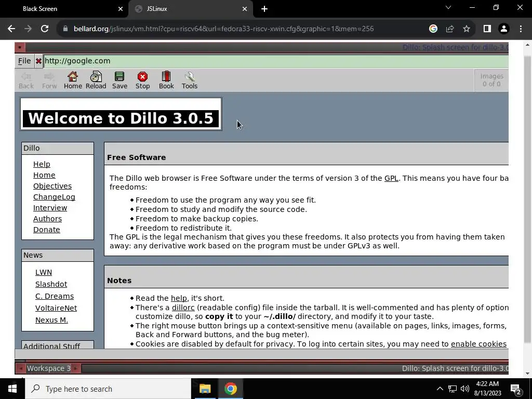Open the Chrome tab search dropdown
Image resolution: width=532 pixels, height=399 pixels.
tap(448, 7)
